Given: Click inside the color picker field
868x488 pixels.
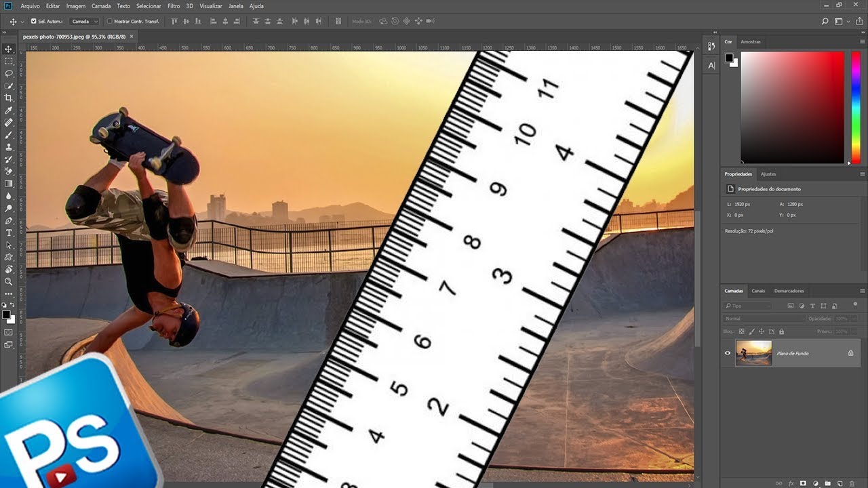Looking at the screenshot, I should 792,107.
